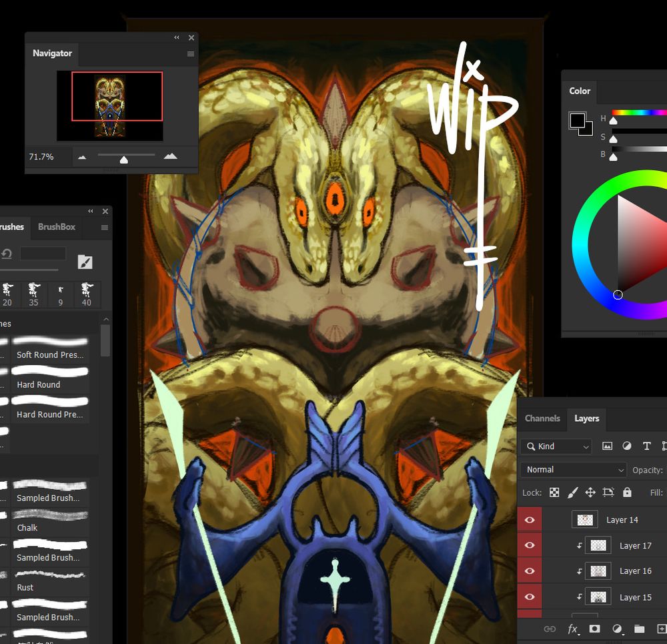Image resolution: width=667 pixels, height=644 pixels.
Task: Add a layer mask icon
Action: (595, 629)
